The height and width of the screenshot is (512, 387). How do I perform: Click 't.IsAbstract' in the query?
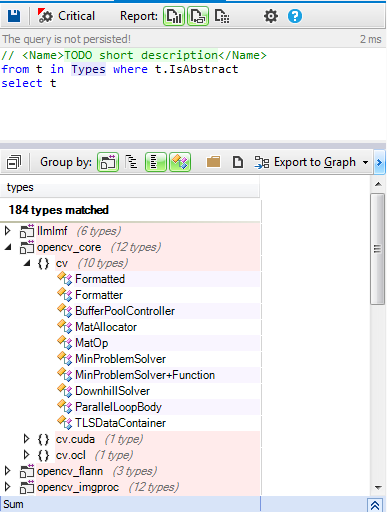point(197,69)
